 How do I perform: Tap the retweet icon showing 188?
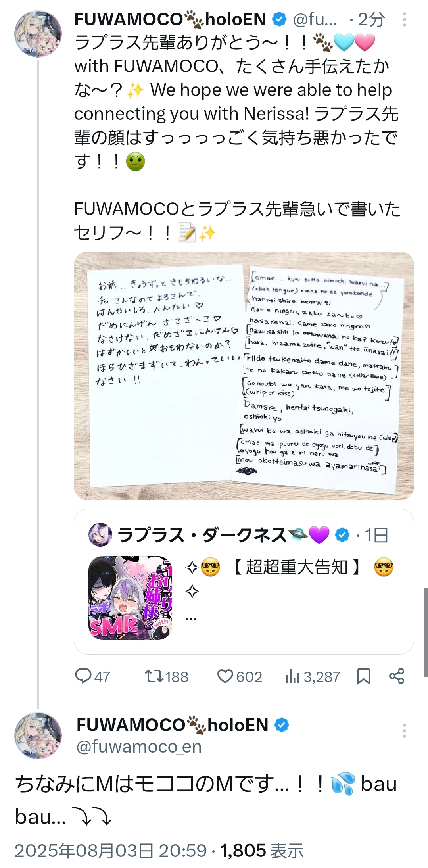click(x=167, y=676)
